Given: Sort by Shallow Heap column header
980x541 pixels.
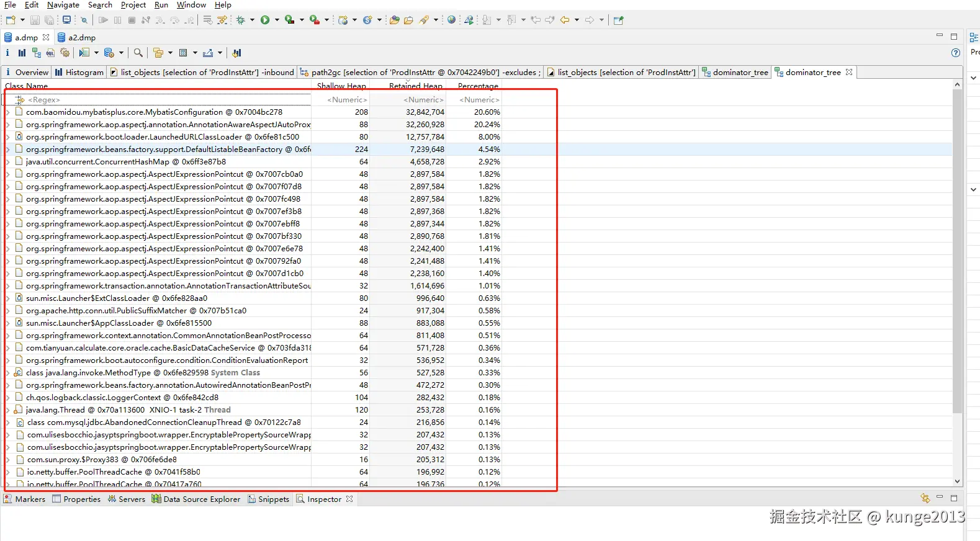Looking at the screenshot, I should [341, 86].
